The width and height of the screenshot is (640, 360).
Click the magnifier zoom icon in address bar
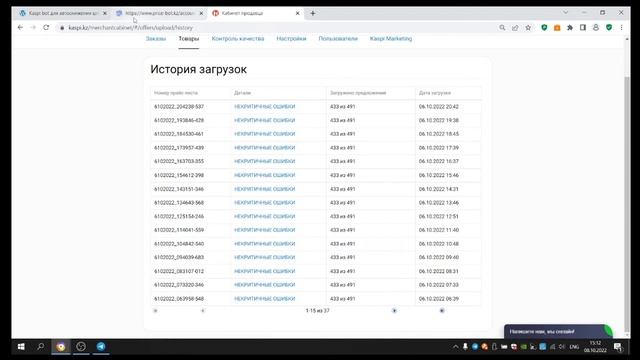[x=502, y=27]
